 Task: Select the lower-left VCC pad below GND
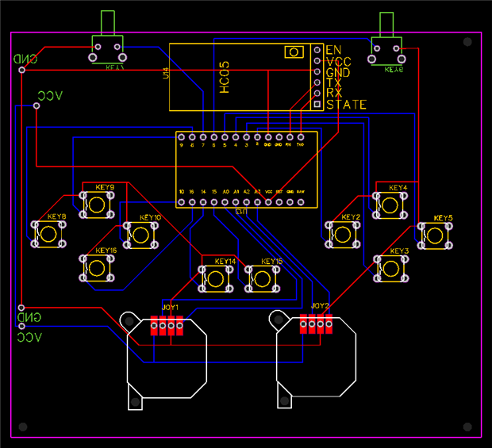tap(21, 327)
